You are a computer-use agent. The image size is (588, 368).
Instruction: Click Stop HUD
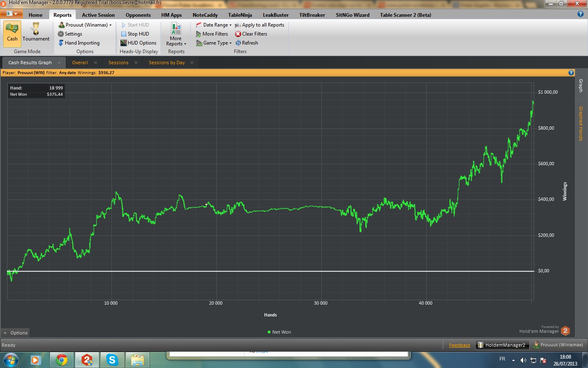(135, 34)
